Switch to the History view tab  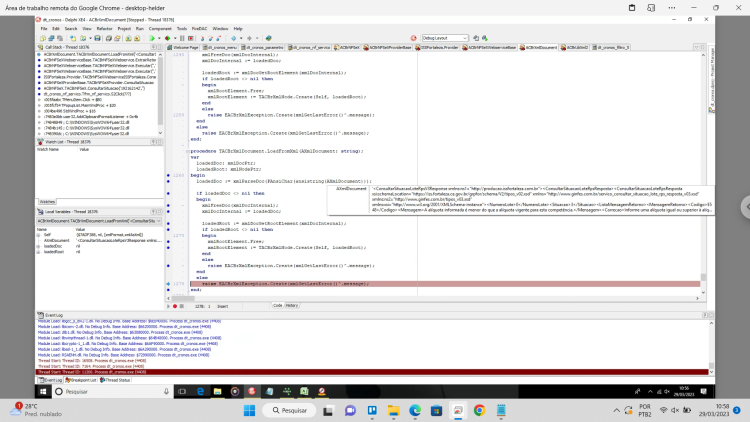coord(292,305)
